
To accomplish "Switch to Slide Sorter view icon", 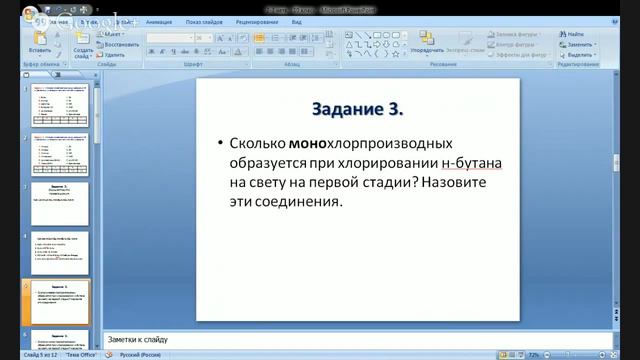I will (512, 355).
